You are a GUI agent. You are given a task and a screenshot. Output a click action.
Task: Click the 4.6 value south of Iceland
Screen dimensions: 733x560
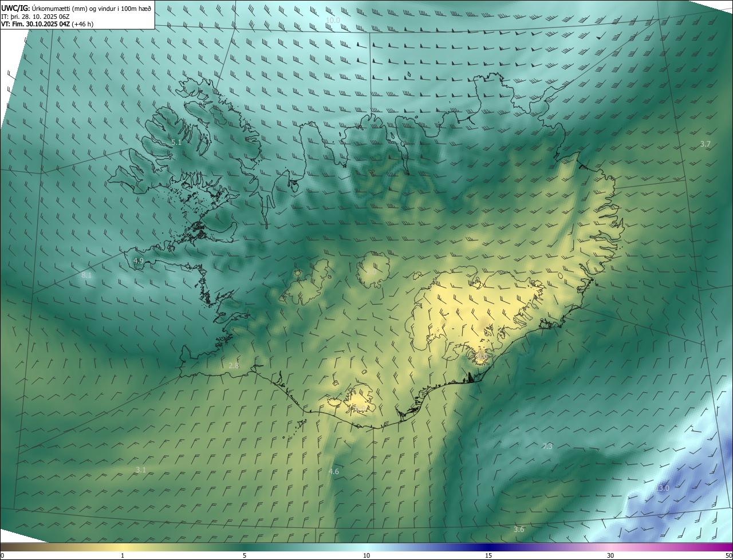click(x=334, y=472)
